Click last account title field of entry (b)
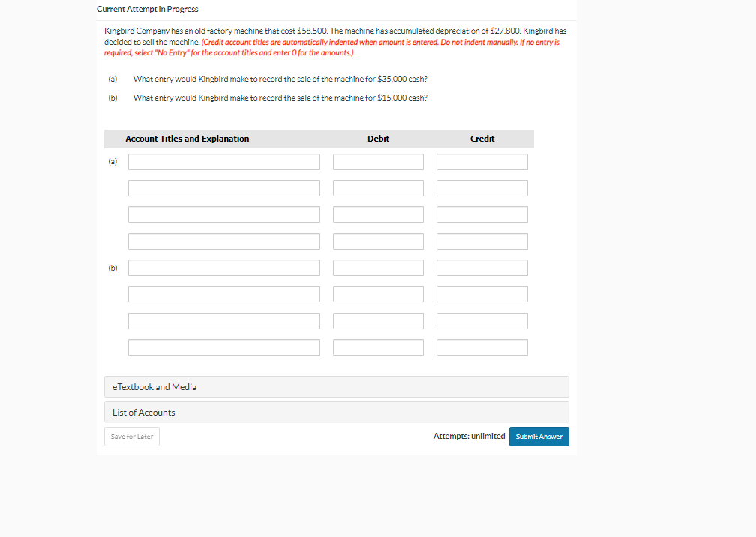This screenshot has width=756, height=537. tap(224, 347)
